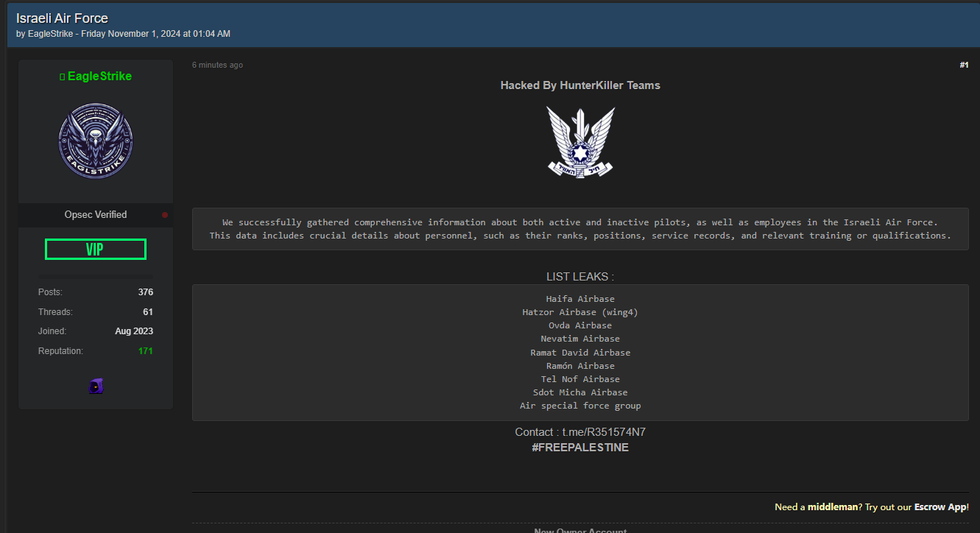
Task: Open the middleman link in footer
Action: click(x=833, y=507)
